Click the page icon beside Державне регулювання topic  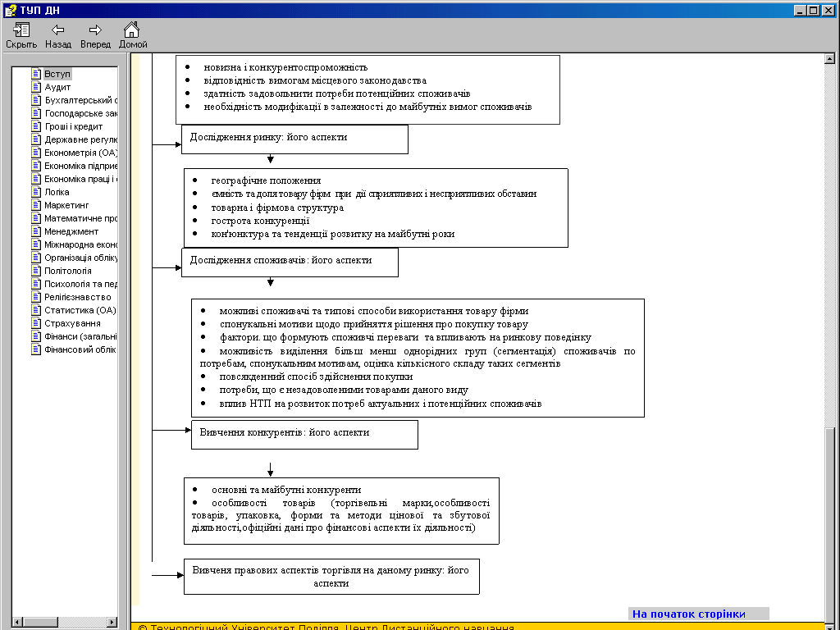click(36, 139)
